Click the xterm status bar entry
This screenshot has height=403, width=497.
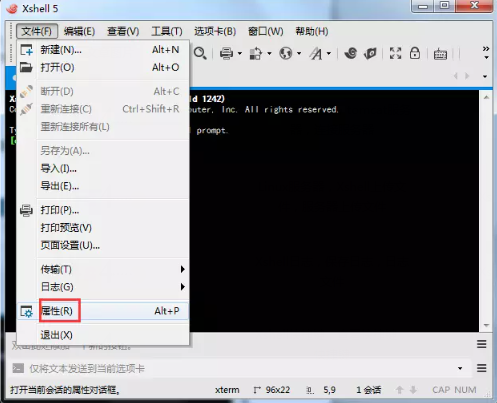(x=227, y=390)
